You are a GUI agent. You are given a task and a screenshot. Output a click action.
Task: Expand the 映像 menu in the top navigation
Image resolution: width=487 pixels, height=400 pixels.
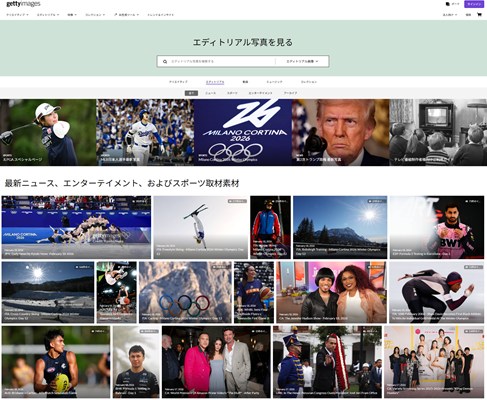pos(72,15)
